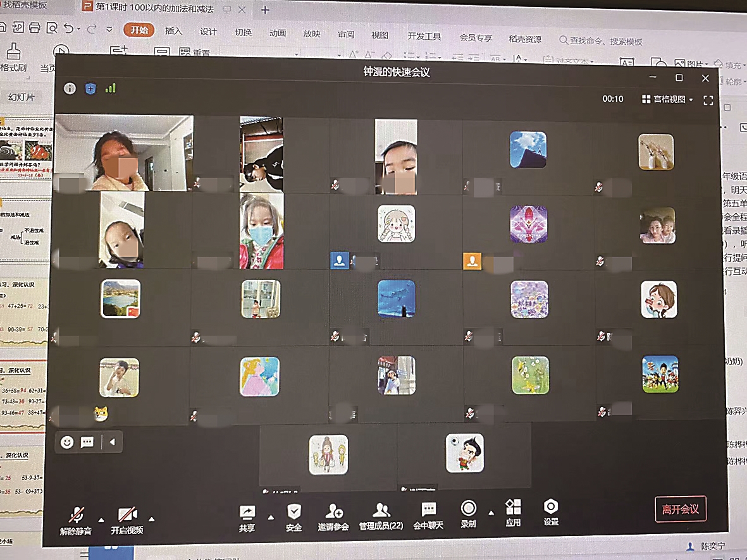Turn on the video camera
This screenshot has width=747, height=560.
[x=127, y=516]
